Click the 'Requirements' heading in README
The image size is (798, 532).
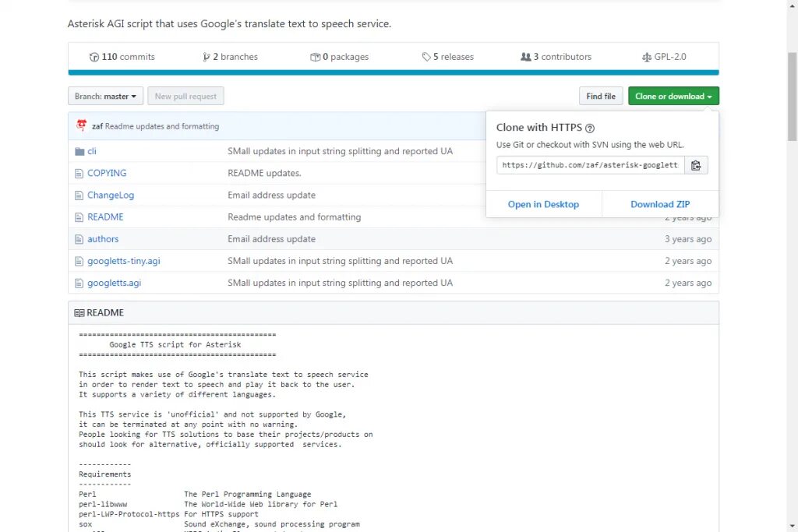(x=105, y=474)
